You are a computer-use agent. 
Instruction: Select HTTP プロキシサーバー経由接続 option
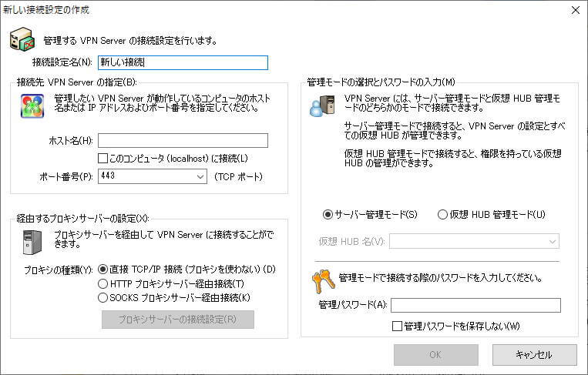pos(103,283)
